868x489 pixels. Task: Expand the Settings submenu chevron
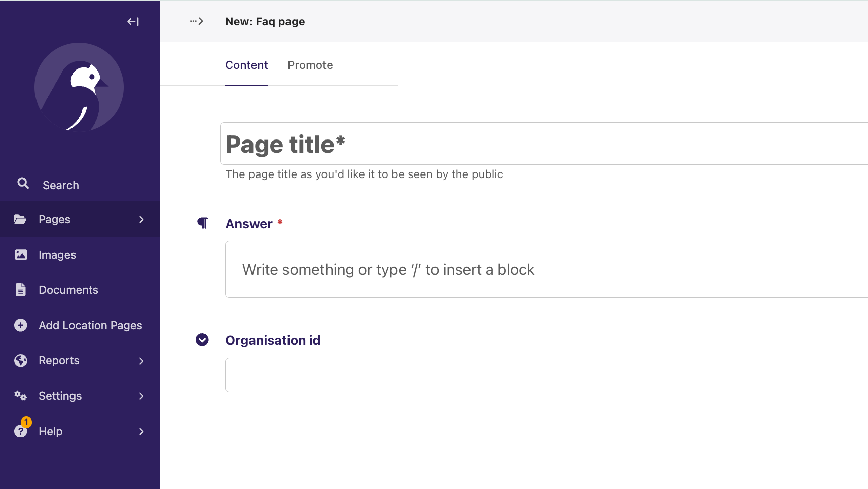tap(141, 396)
